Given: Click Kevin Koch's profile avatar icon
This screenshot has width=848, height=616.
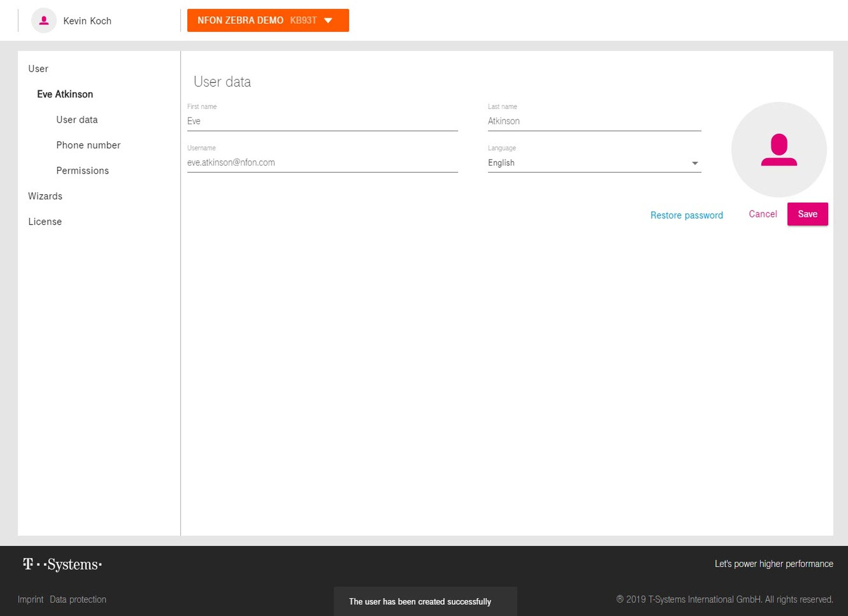Looking at the screenshot, I should pos(44,20).
